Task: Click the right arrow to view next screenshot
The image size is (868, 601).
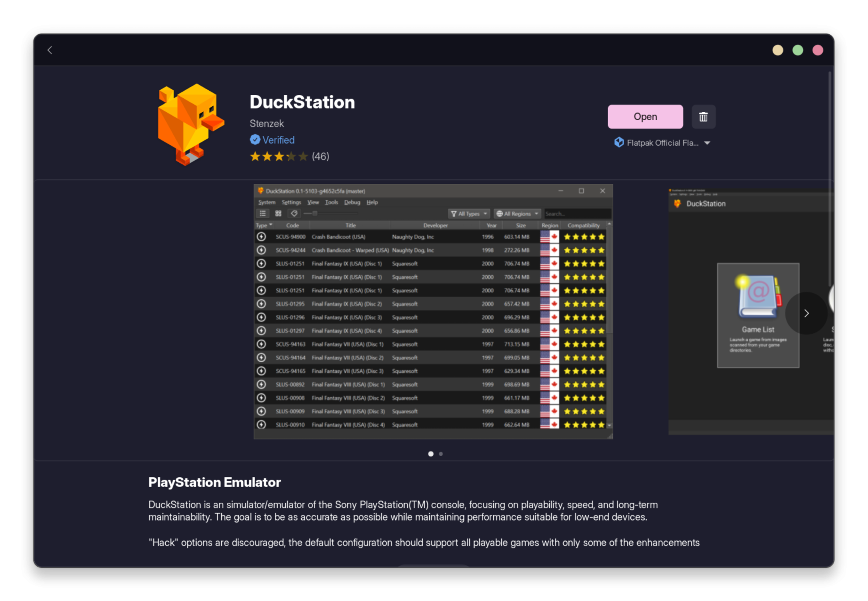Action: coord(807,313)
